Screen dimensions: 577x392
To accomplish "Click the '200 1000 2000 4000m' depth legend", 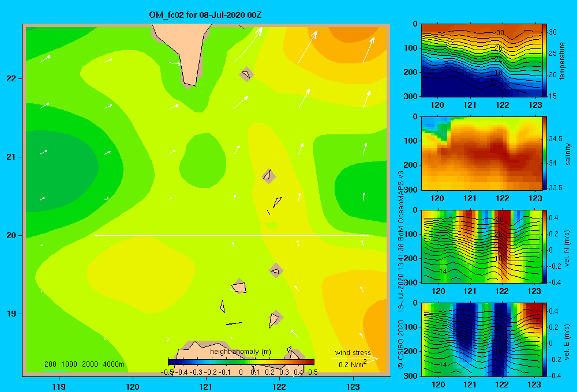I will 84,364.
